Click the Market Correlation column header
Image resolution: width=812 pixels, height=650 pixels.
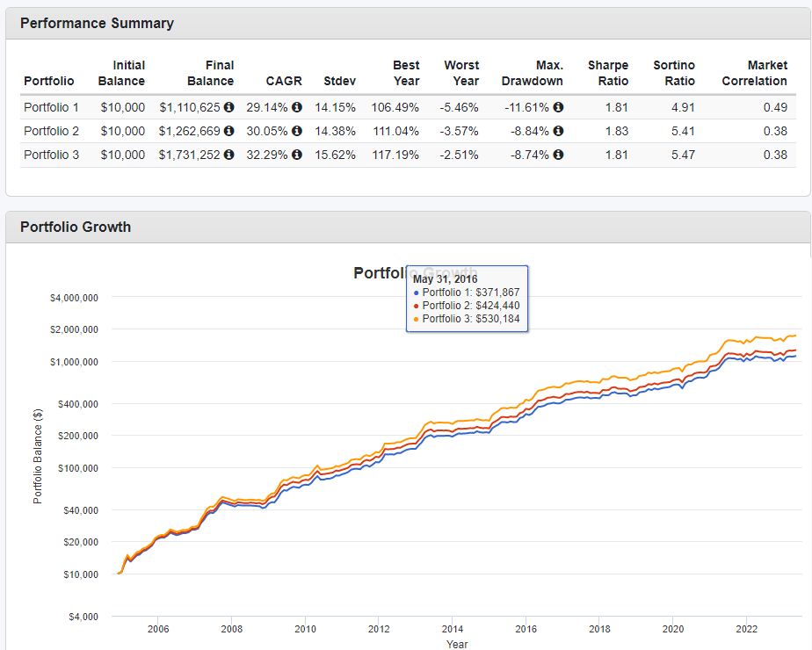coord(755,73)
